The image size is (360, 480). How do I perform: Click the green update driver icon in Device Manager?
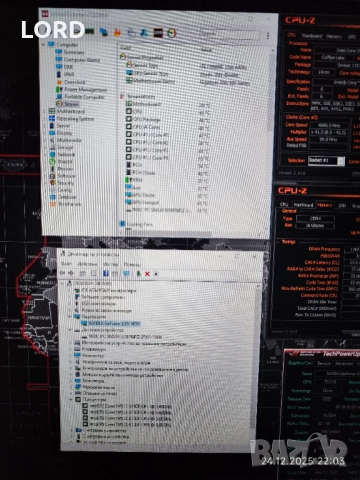pos(139,274)
